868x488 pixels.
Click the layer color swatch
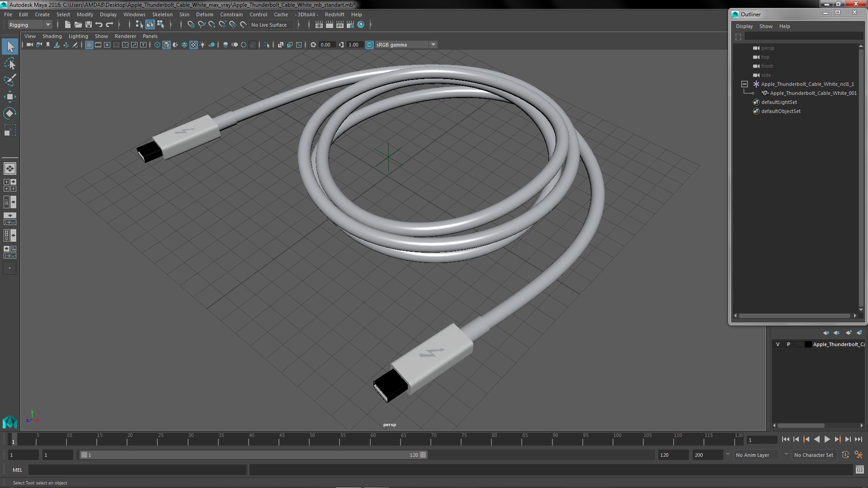808,344
